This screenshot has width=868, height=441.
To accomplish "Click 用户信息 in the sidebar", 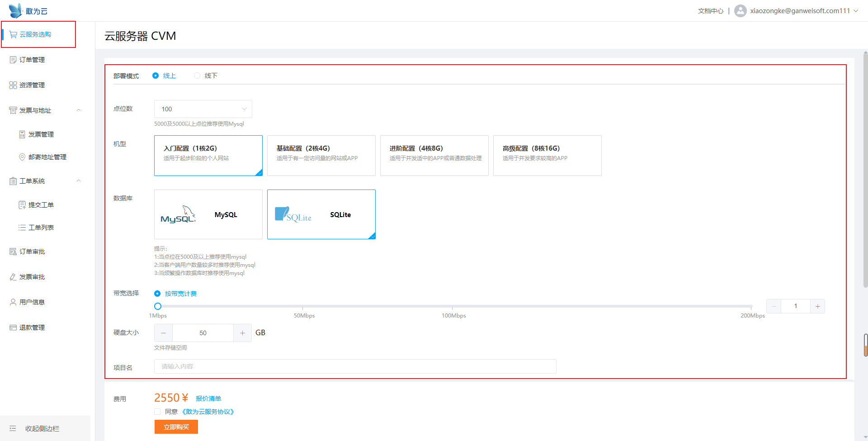I will coord(32,302).
